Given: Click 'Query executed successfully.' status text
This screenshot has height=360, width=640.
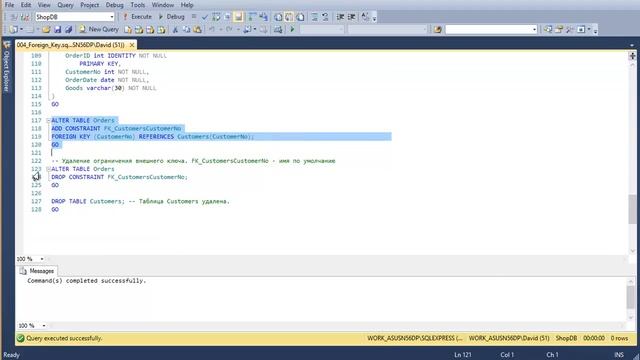Looking at the screenshot, I should [64, 338].
